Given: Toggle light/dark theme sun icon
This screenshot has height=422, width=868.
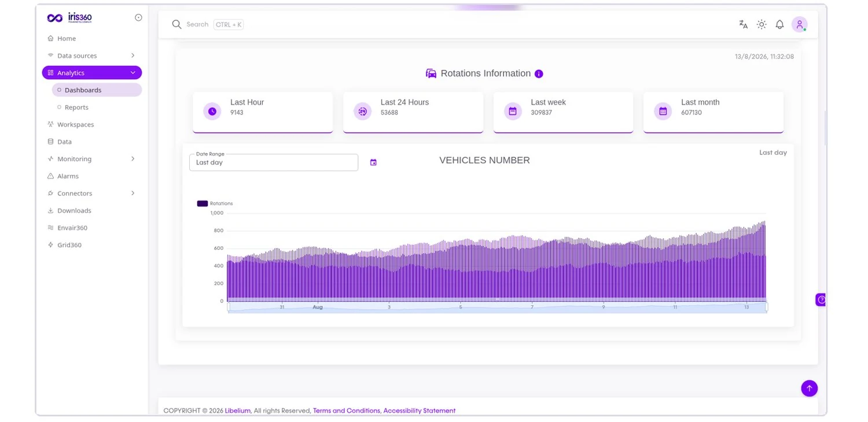Looking at the screenshot, I should point(762,24).
